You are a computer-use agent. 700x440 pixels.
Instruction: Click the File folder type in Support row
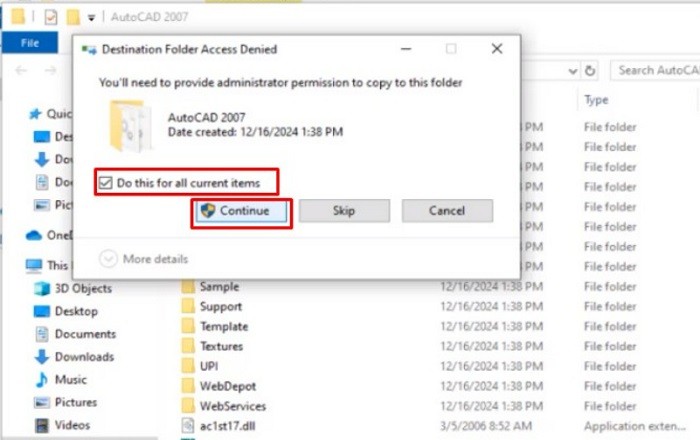(x=610, y=307)
